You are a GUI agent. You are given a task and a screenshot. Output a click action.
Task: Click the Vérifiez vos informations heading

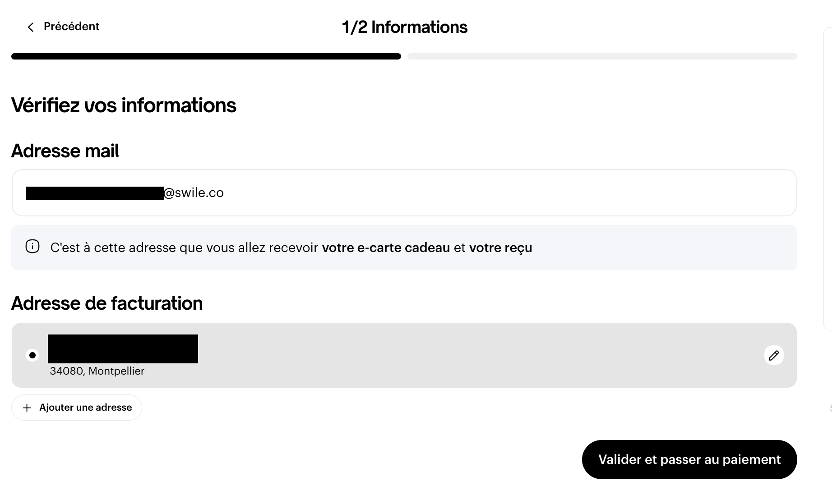tap(124, 105)
